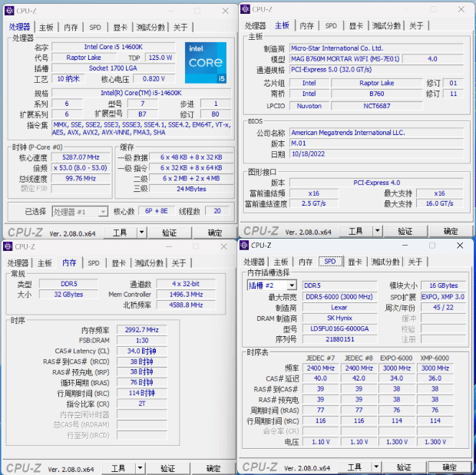The height and width of the screenshot is (475, 476).
Task: Open 主板 tab in SPD window
Action: tap(280, 262)
